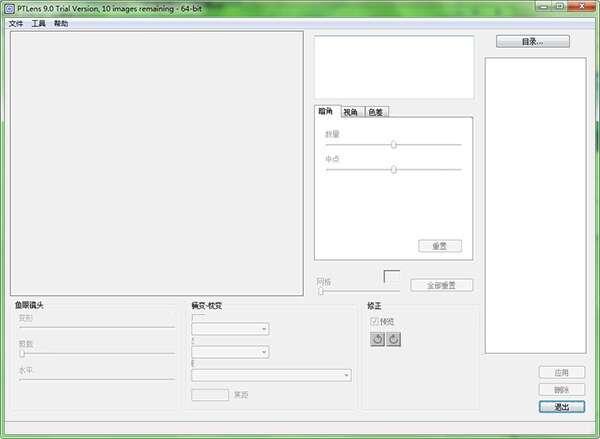Click the 中点 slider thumb
Viewport: 600px width, 439px height.
pos(393,170)
